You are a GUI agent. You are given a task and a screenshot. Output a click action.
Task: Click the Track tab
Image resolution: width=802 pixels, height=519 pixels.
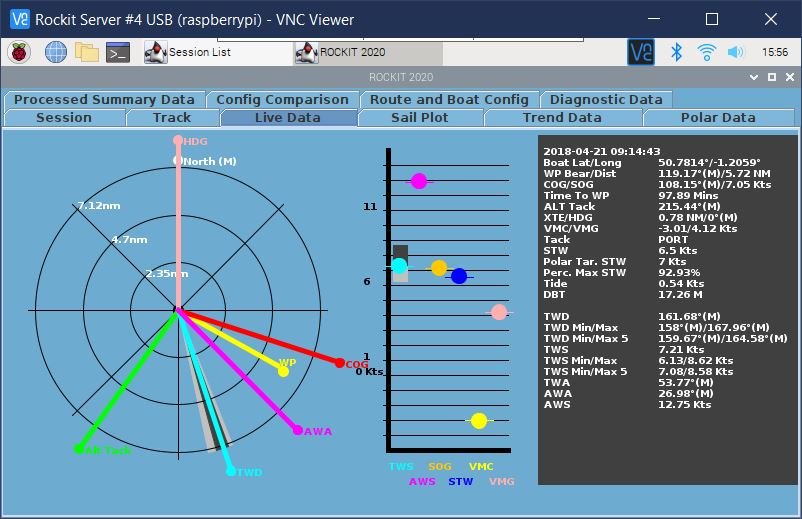[x=171, y=117]
